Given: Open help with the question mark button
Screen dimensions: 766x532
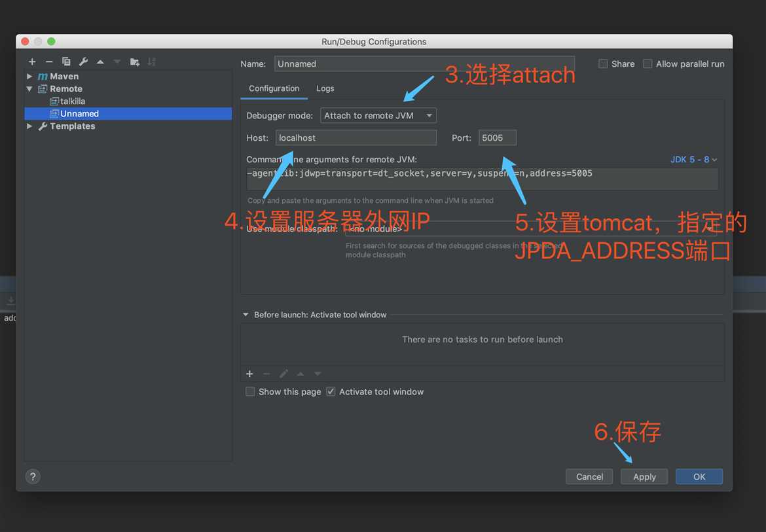Looking at the screenshot, I should coord(33,476).
